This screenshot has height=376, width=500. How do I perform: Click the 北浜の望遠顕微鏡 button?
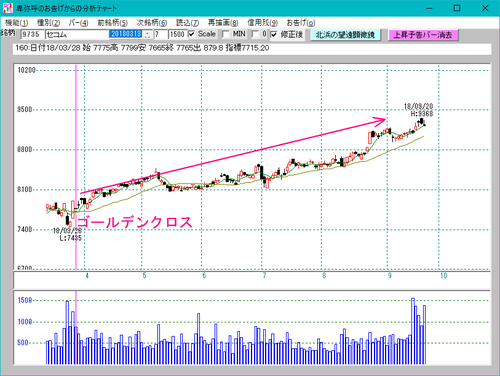[345, 35]
